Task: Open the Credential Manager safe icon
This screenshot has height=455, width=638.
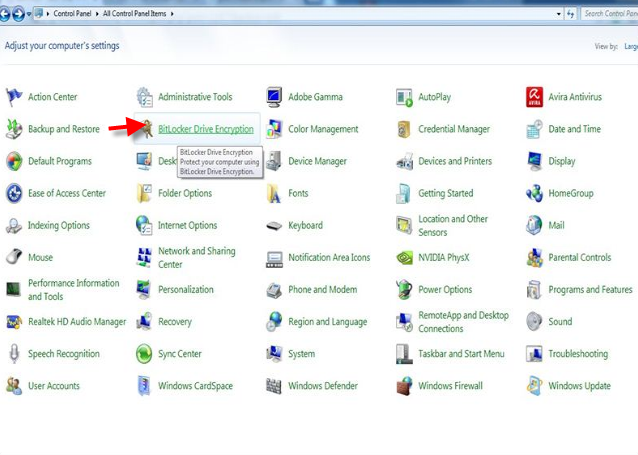Action: (404, 129)
